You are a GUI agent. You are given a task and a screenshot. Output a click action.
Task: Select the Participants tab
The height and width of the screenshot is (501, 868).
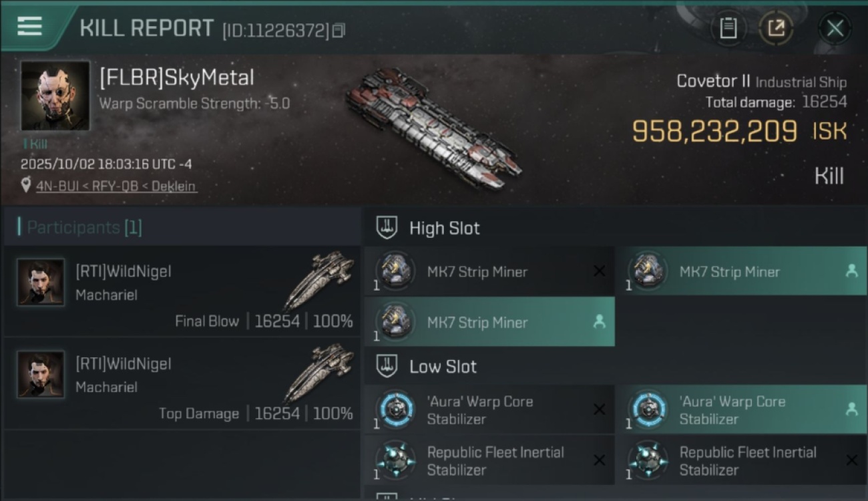coord(84,228)
